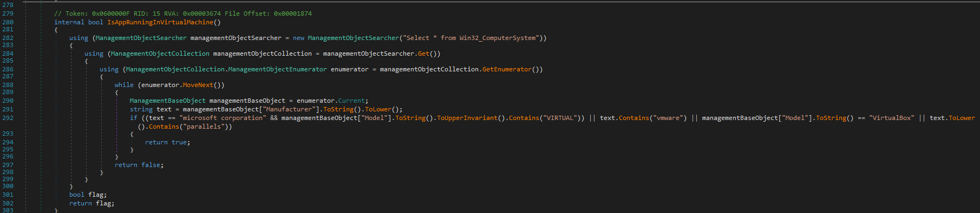Click the "VirtualBox" string literal
The width and height of the screenshot is (980, 213).
(892, 118)
